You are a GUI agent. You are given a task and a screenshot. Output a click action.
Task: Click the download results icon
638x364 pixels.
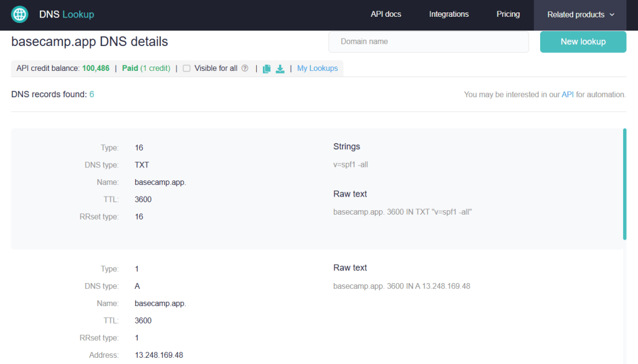pyautogui.click(x=280, y=68)
